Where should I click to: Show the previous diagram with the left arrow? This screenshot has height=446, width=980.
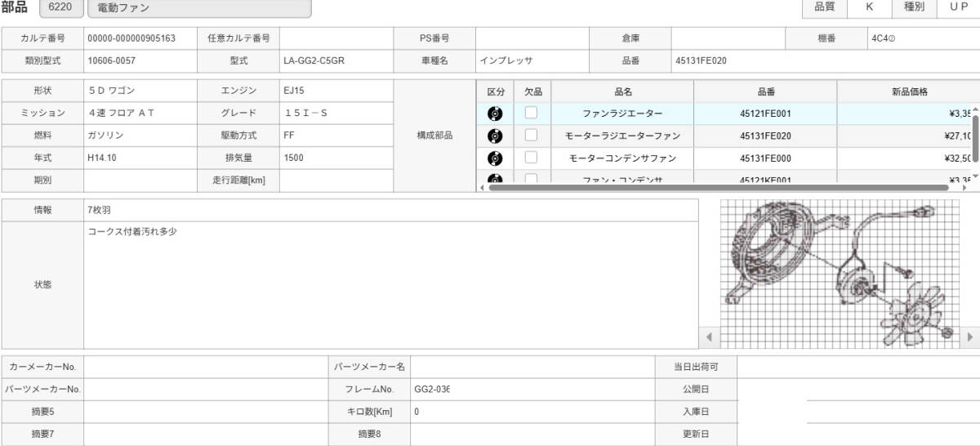(709, 336)
